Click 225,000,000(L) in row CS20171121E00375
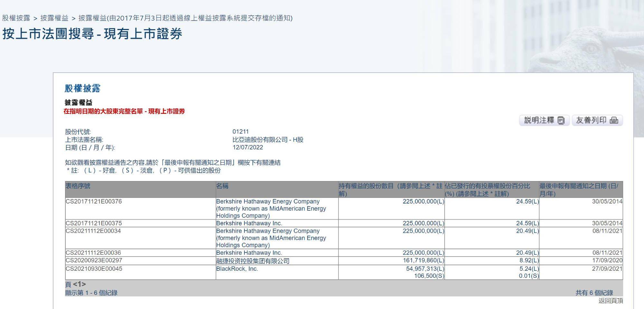 pos(423,223)
